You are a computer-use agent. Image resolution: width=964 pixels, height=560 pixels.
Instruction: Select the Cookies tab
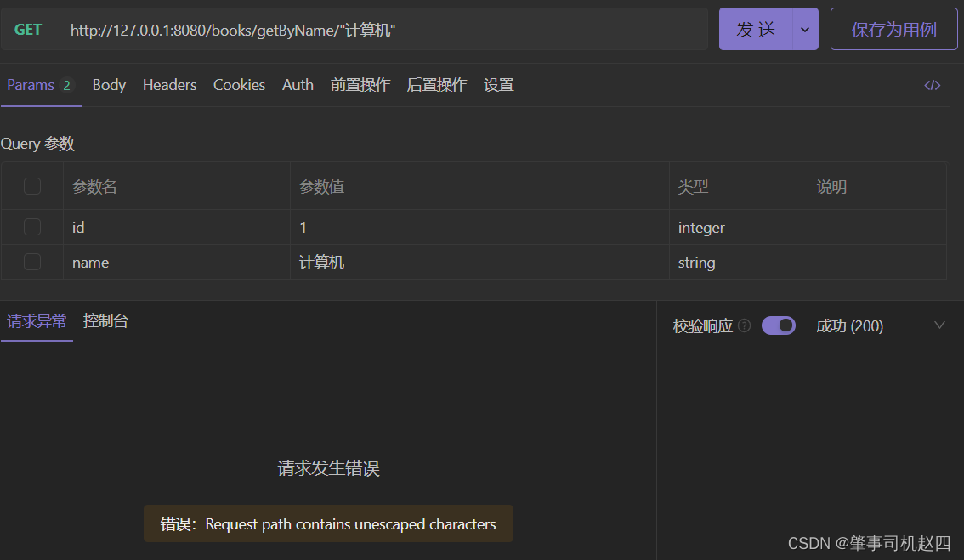(x=239, y=85)
